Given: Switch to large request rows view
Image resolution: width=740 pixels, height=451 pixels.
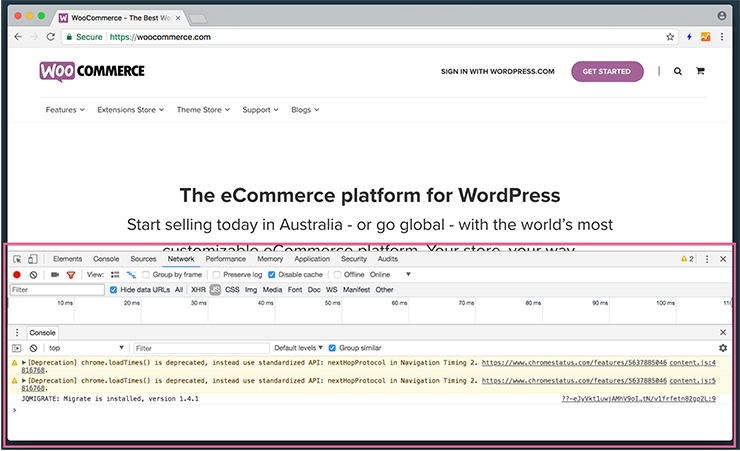Looking at the screenshot, I should 115,275.
